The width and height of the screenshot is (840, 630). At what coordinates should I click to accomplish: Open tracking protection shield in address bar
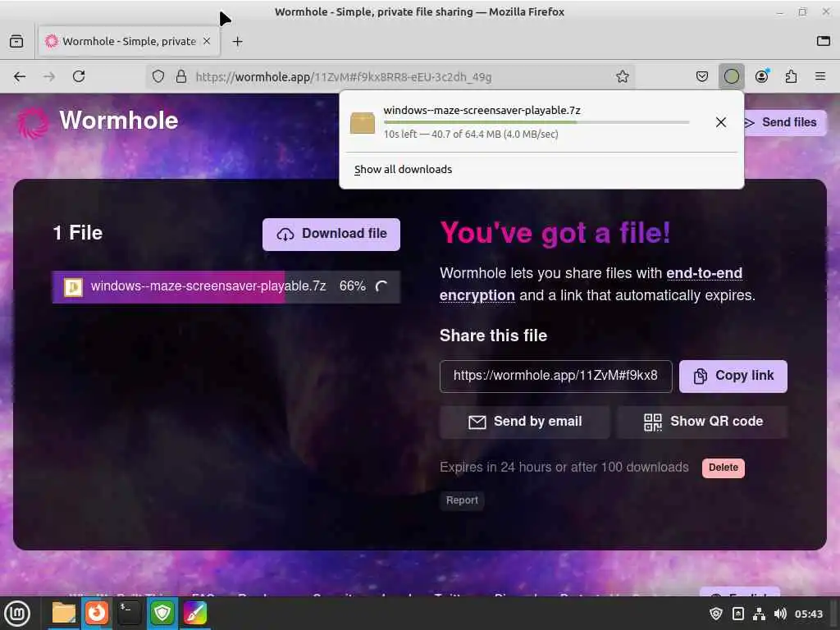point(158,76)
